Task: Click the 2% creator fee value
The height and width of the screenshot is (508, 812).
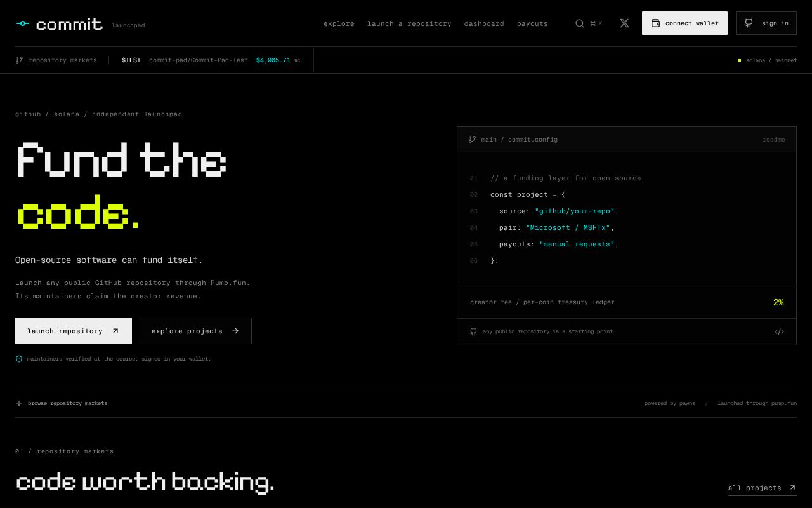Action: [778, 302]
